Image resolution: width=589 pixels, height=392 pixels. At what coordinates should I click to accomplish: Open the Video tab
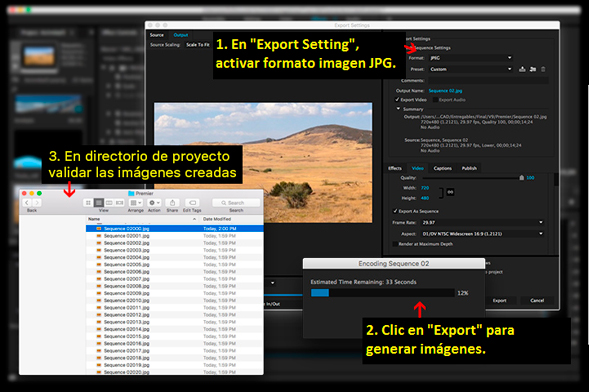pyautogui.click(x=417, y=168)
